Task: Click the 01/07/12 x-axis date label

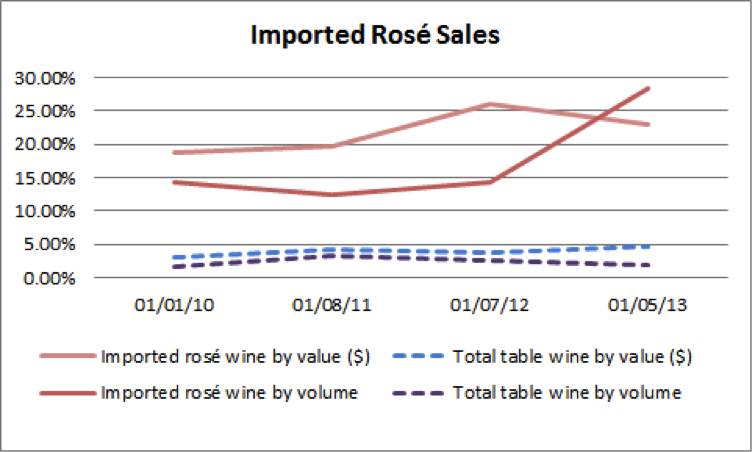Action: click(490, 303)
